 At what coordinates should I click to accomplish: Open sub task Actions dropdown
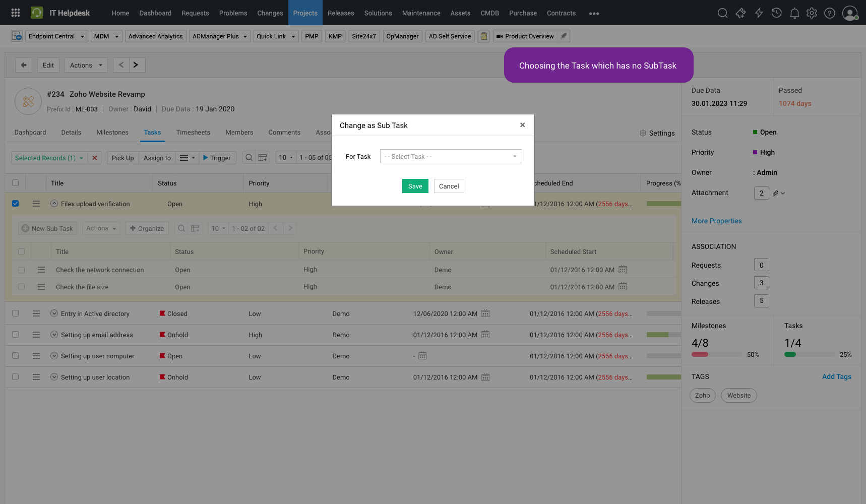tap(101, 228)
